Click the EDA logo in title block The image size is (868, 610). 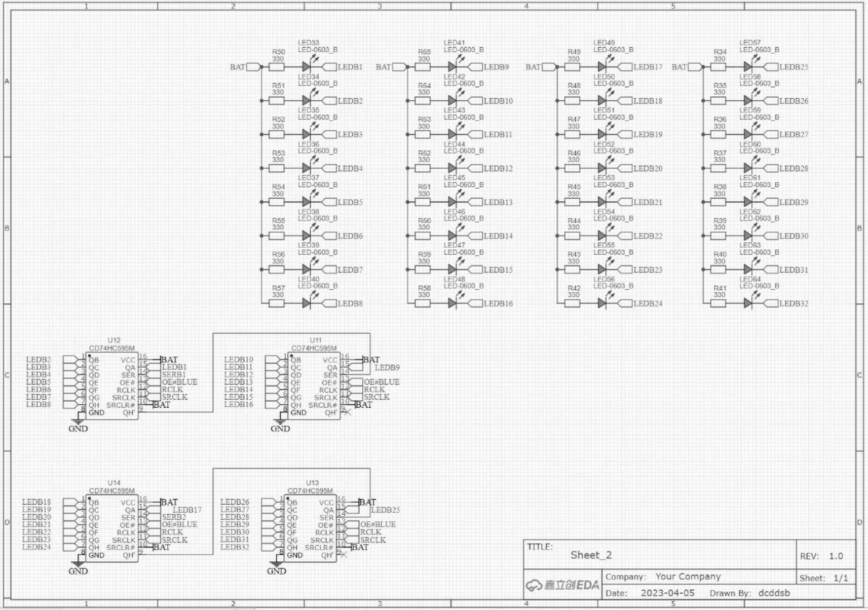click(562, 585)
